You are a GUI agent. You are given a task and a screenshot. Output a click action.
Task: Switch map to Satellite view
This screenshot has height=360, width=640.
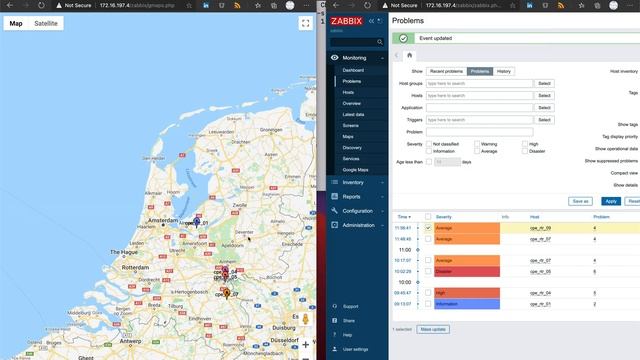tap(46, 24)
